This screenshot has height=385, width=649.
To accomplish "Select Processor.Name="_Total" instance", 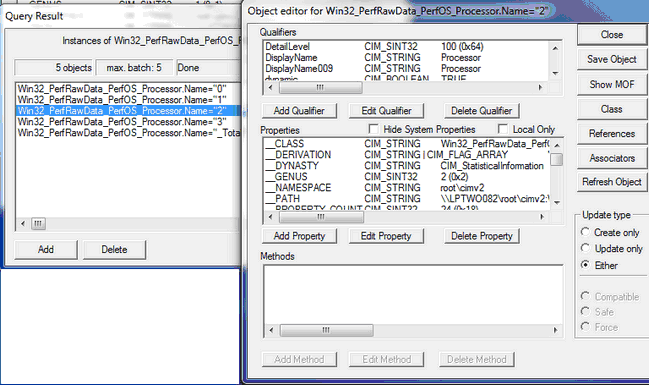I will 128,133.
